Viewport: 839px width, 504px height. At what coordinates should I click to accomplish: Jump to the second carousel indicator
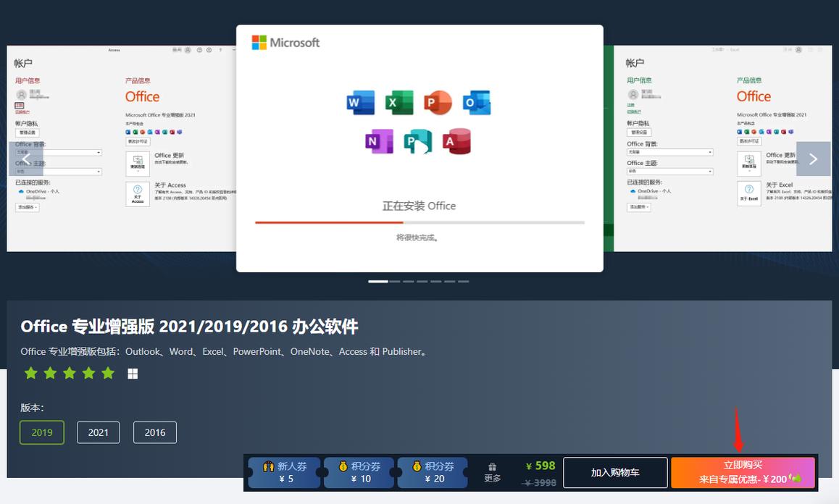pyautogui.click(x=395, y=282)
